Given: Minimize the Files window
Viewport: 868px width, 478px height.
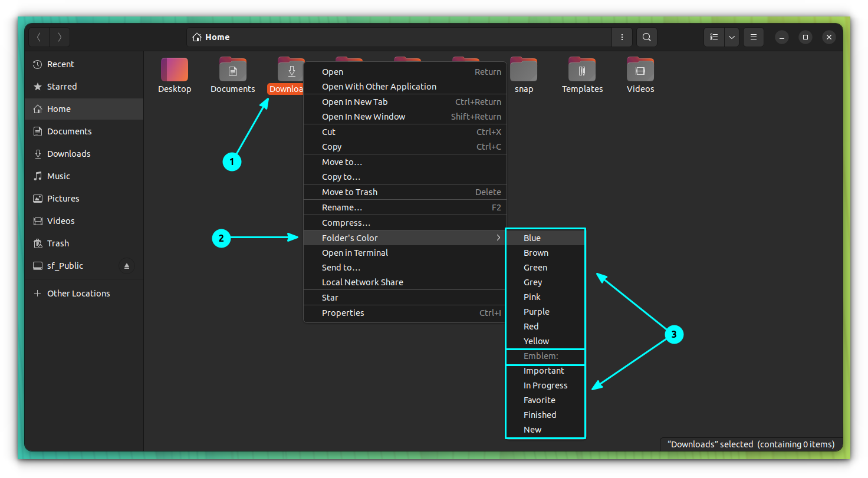Looking at the screenshot, I should click(782, 37).
